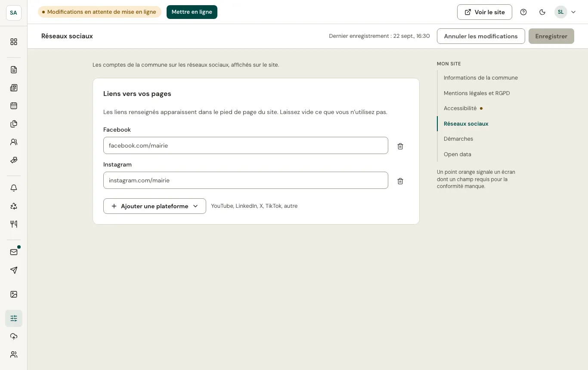Open the calendar icon in sidebar

14,106
